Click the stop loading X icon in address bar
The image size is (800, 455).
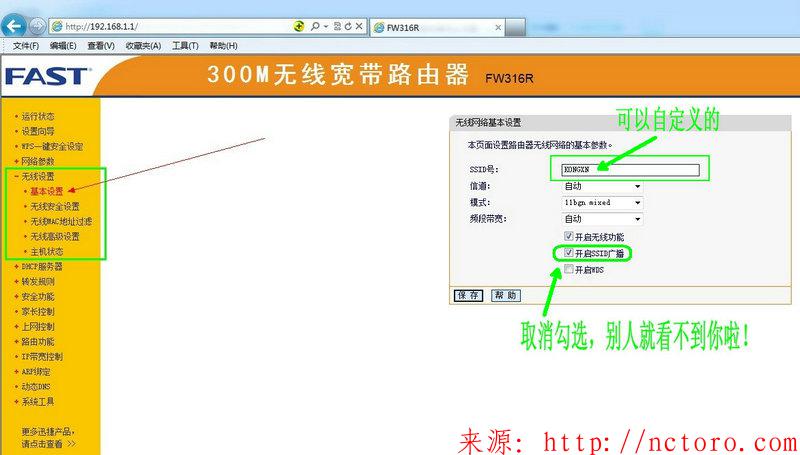tap(359, 26)
